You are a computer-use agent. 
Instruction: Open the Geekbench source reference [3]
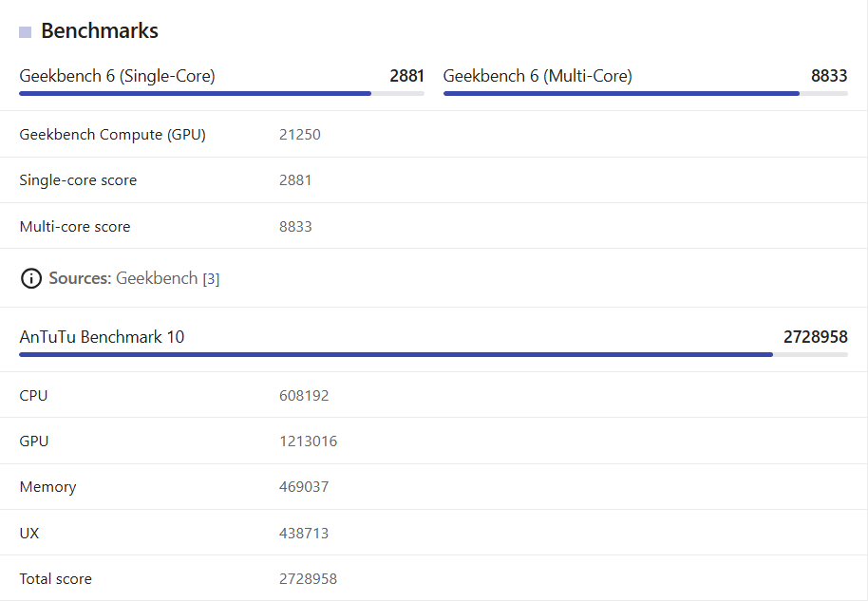211,279
